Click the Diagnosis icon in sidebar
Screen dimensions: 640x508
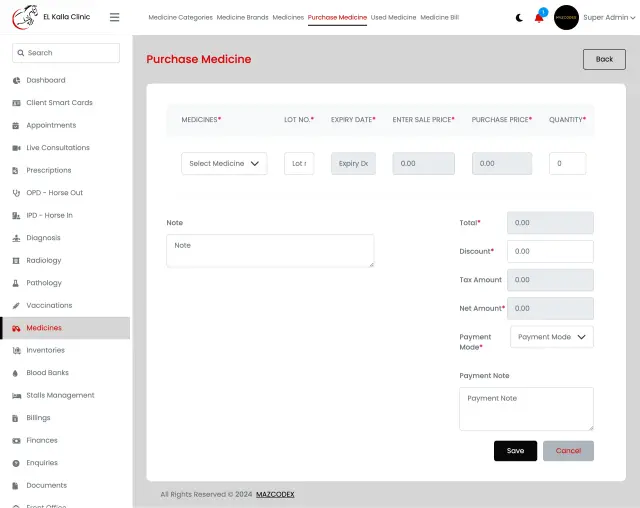[16, 238]
